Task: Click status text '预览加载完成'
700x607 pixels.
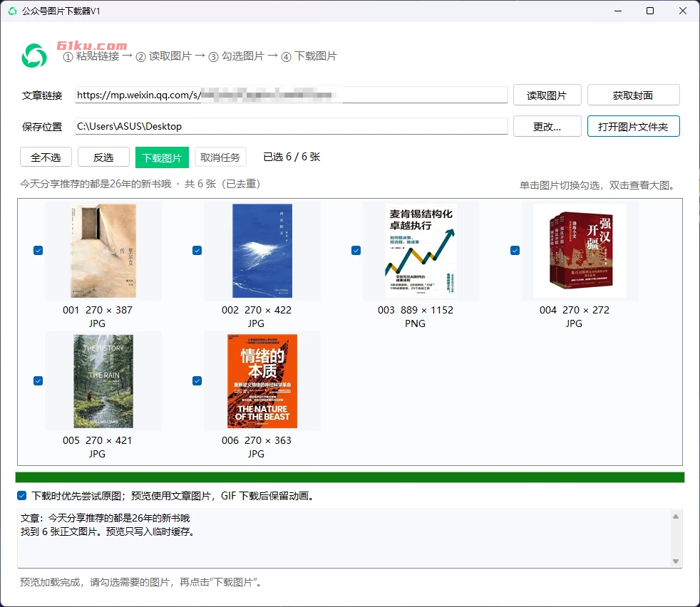Action: point(50,582)
